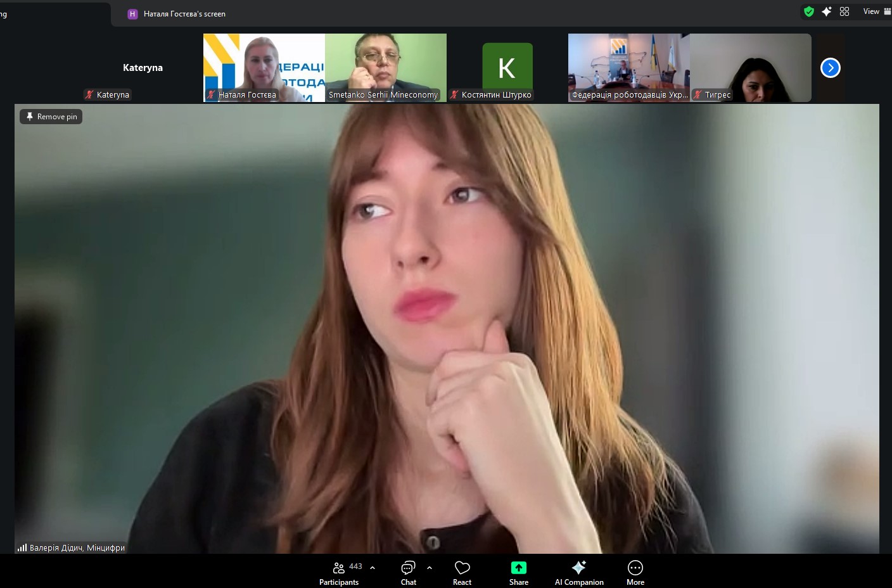Select Наталя Гостєва's screen tab

(177, 14)
